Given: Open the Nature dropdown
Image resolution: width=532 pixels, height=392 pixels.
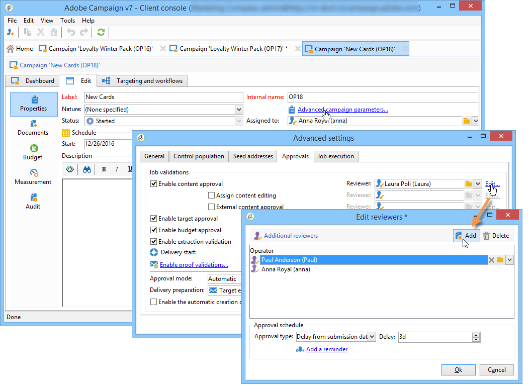Looking at the screenshot, I should coord(239,110).
